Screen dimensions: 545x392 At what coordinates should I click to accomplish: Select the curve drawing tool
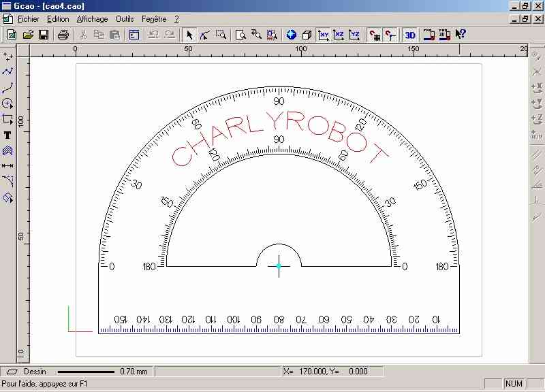coord(7,88)
